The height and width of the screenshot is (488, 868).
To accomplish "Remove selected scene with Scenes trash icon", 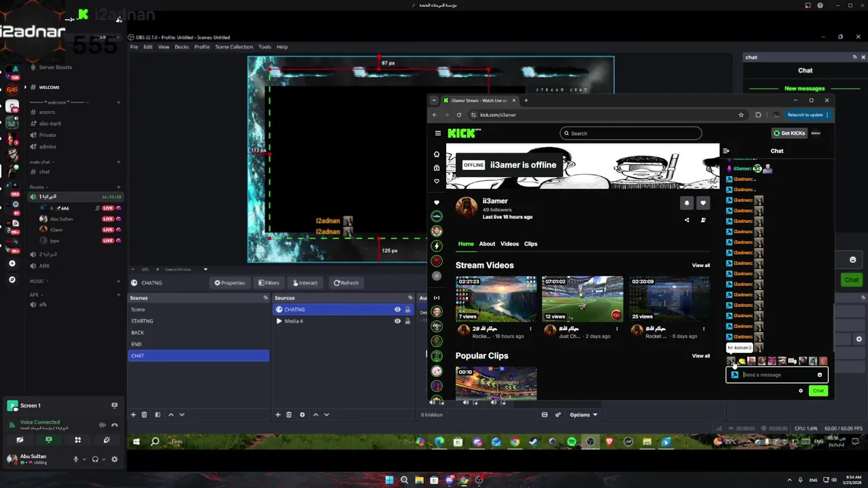I will (x=144, y=415).
